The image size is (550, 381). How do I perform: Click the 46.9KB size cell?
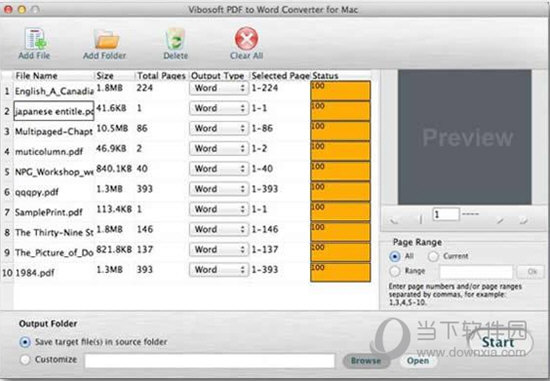[x=112, y=148]
